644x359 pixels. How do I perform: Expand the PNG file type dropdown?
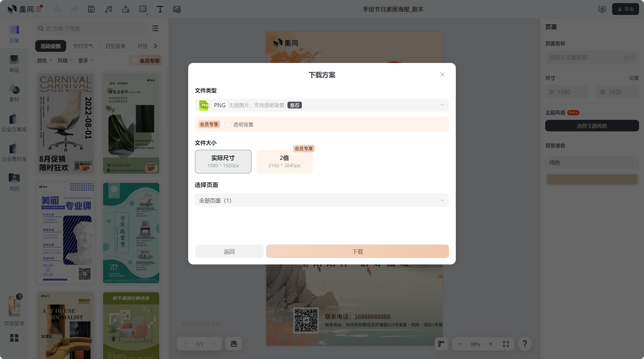pyautogui.click(x=322, y=105)
